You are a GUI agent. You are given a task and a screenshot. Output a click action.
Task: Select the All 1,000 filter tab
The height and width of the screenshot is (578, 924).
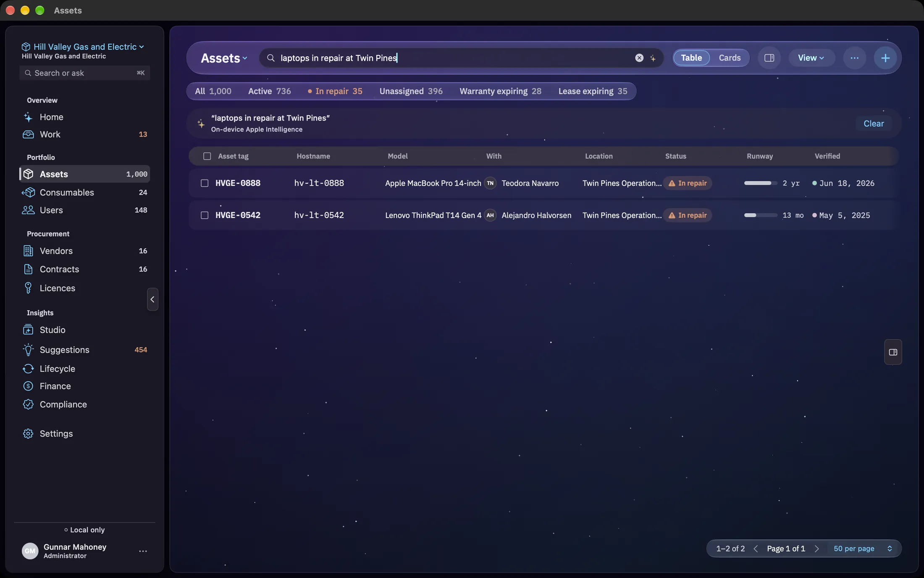pyautogui.click(x=213, y=91)
